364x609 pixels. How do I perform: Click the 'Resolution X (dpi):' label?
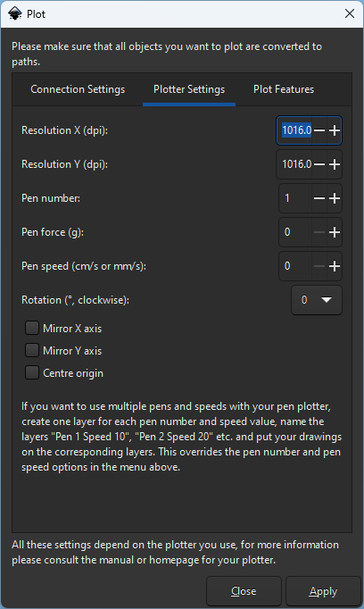click(x=64, y=130)
